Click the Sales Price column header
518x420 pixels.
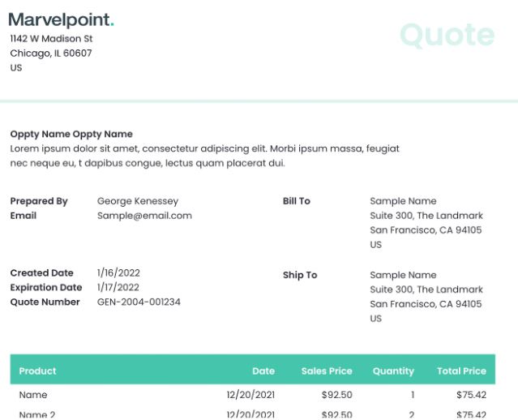tap(327, 371)
